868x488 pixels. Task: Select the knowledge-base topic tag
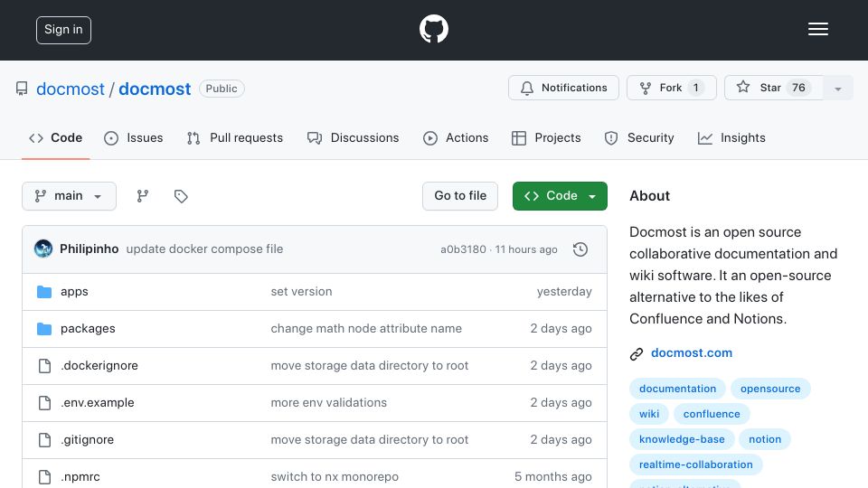click(682, 440)
